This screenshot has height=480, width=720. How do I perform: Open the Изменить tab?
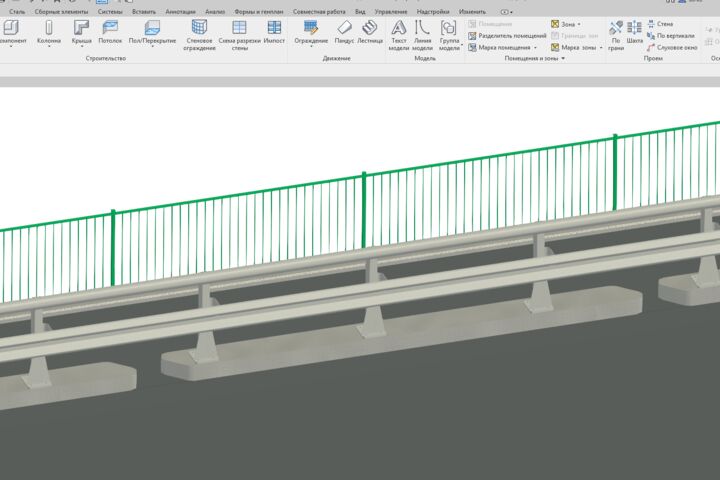[472, 12]
